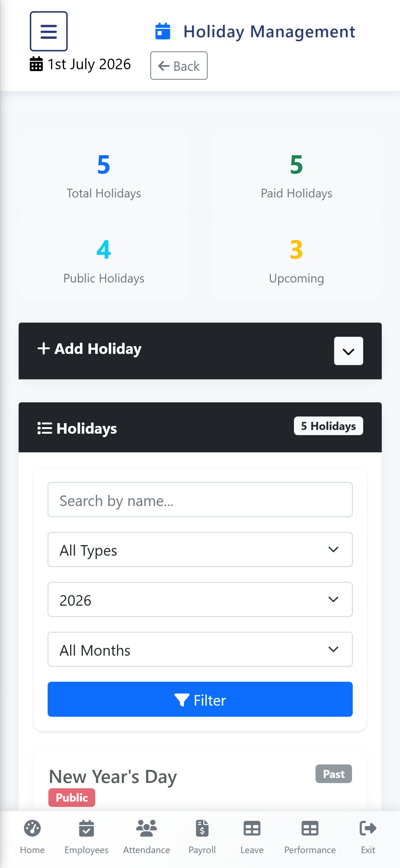Open the hamburger menu
Viewport: 400px width, 868px height.
tap(48, 31)
